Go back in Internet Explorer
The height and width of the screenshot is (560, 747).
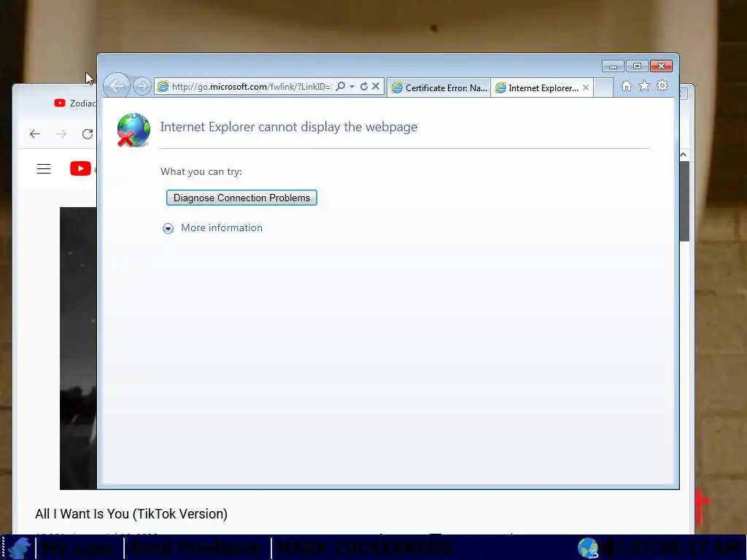pos(116,86)
